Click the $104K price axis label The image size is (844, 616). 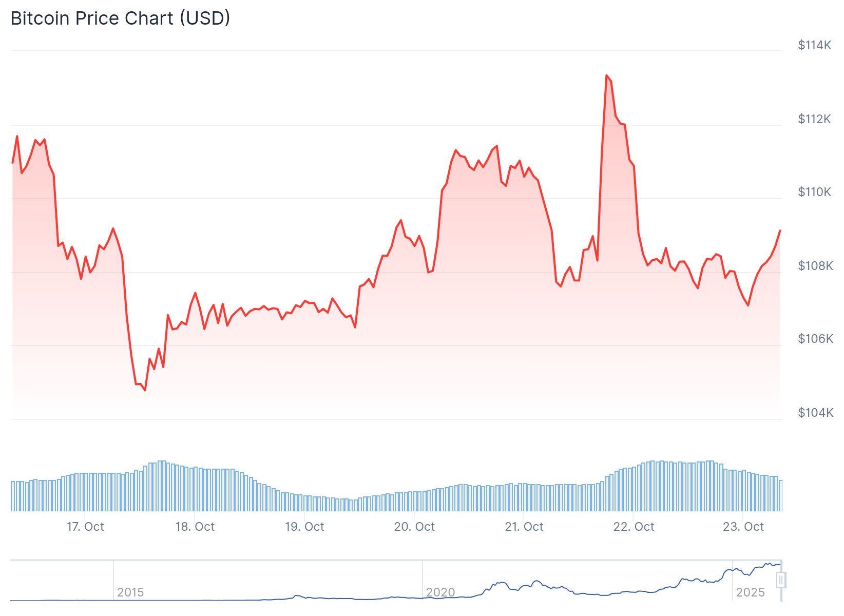point(815,413)
